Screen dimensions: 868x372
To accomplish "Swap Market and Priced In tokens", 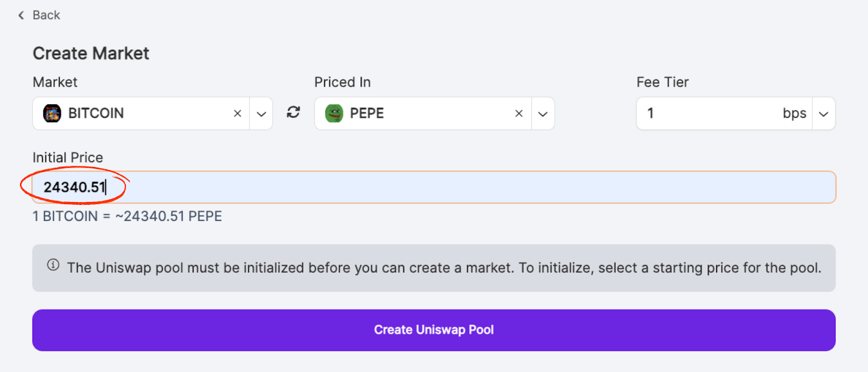I will point(293,112).
